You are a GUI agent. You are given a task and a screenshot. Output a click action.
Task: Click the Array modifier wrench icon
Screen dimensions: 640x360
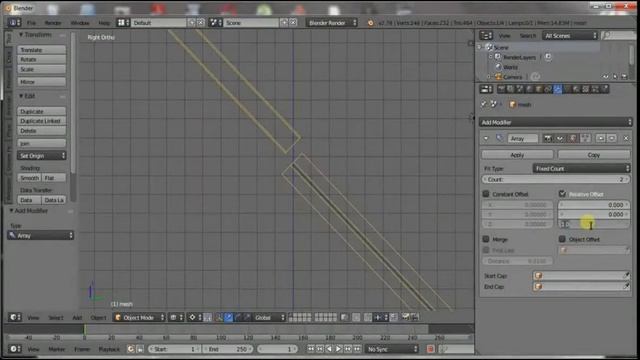[x=500, y=138]
